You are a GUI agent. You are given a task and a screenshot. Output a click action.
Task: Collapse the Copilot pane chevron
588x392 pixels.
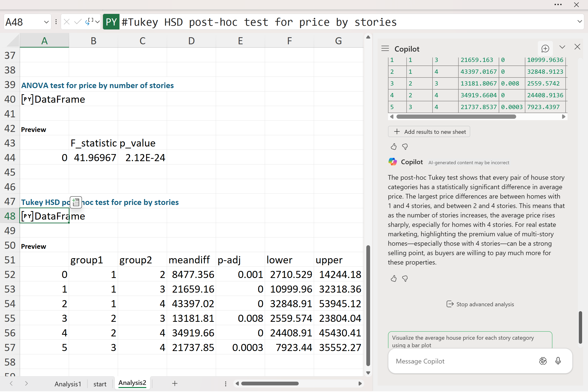point(562,47)
